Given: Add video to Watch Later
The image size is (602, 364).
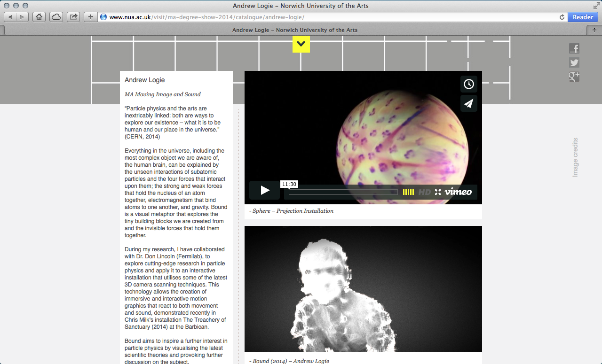Looking at the screenshot, I should 468,84.
